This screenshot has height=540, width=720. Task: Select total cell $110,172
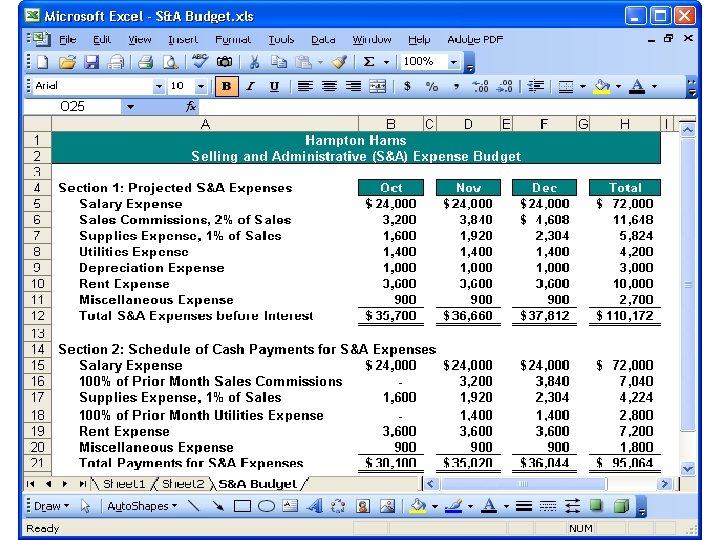click(x=624, y=316)
